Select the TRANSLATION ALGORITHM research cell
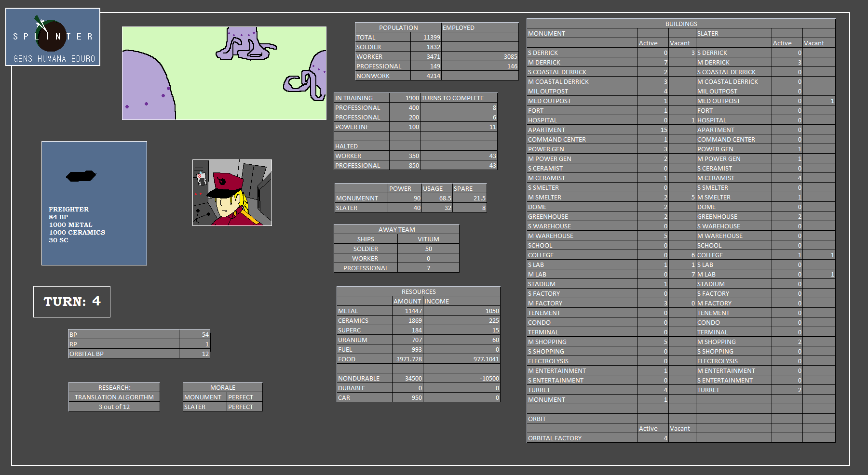This screenshot has width=868, height=475. click(x=114, y=397)
